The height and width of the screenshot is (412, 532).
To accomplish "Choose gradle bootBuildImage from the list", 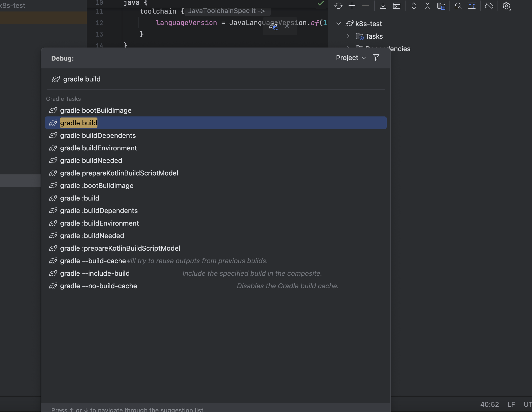I will pos(96,110).
